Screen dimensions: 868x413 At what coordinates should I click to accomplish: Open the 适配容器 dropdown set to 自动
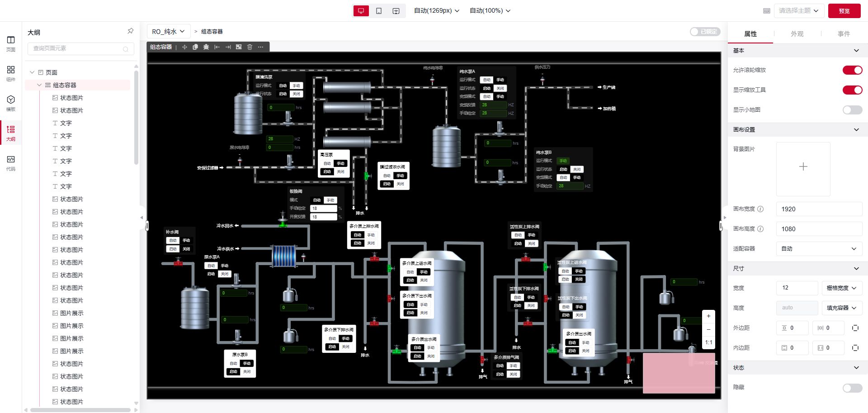[x=819, y=249]
